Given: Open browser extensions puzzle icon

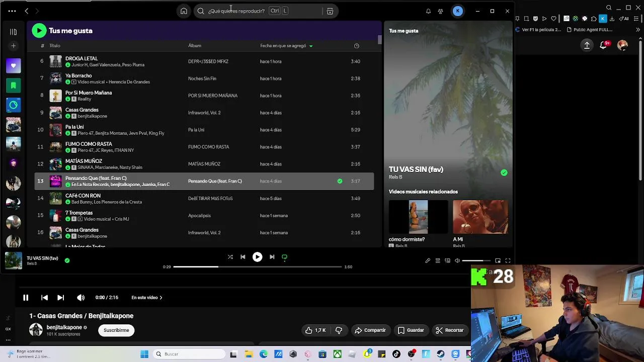Looking at the screenshot, I should [x=594, y=19].
